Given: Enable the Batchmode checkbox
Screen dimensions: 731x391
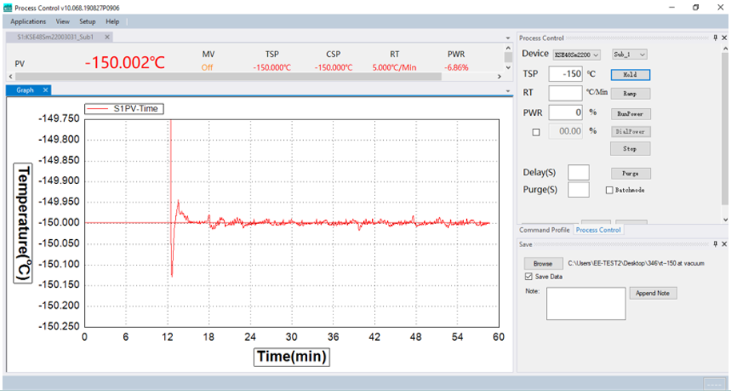Looking at the screenshot, I should pyautogui.click(x=609, y=190).
